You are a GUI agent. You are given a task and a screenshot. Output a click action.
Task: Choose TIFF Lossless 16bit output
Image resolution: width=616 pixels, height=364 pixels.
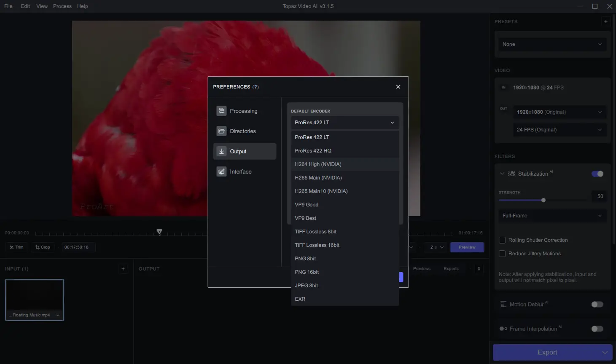pyautogui.click(x=345, y=245)
